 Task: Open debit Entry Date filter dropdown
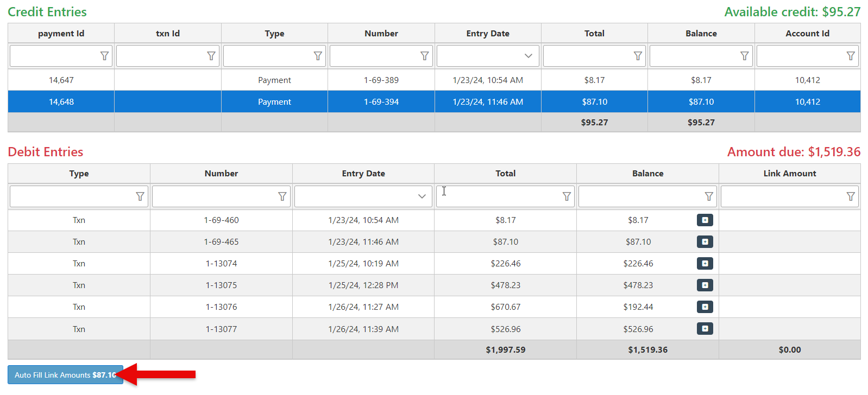[x=422, y=196]
